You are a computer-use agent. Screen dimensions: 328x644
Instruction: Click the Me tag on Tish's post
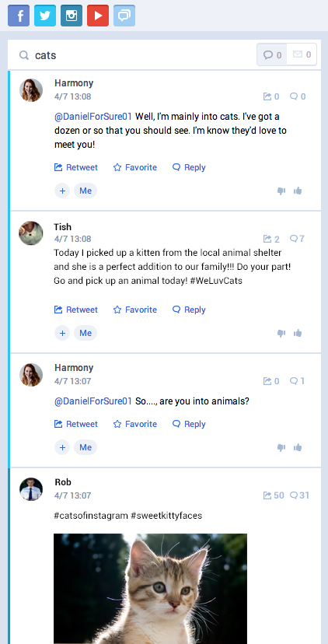(x=85, y=333)
